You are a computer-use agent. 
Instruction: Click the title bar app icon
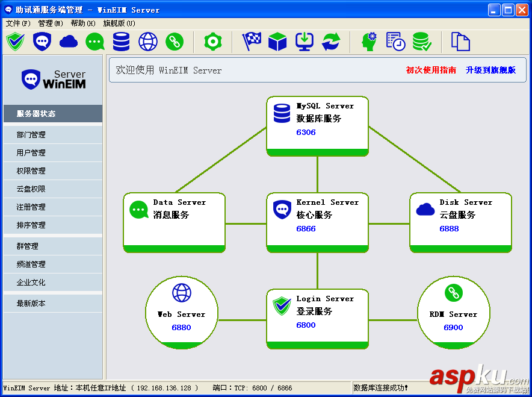click(x=8, y=10)
